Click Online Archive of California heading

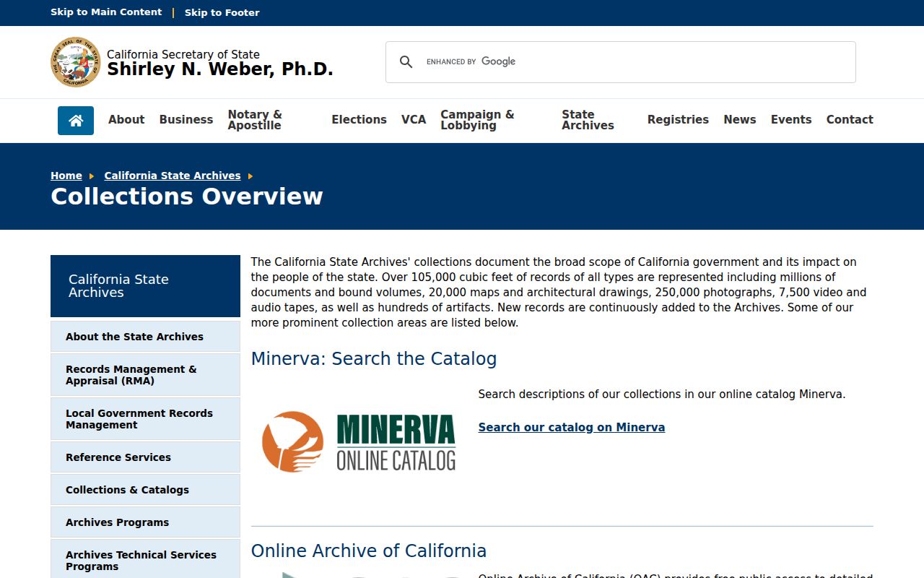(x=369, y=551)
